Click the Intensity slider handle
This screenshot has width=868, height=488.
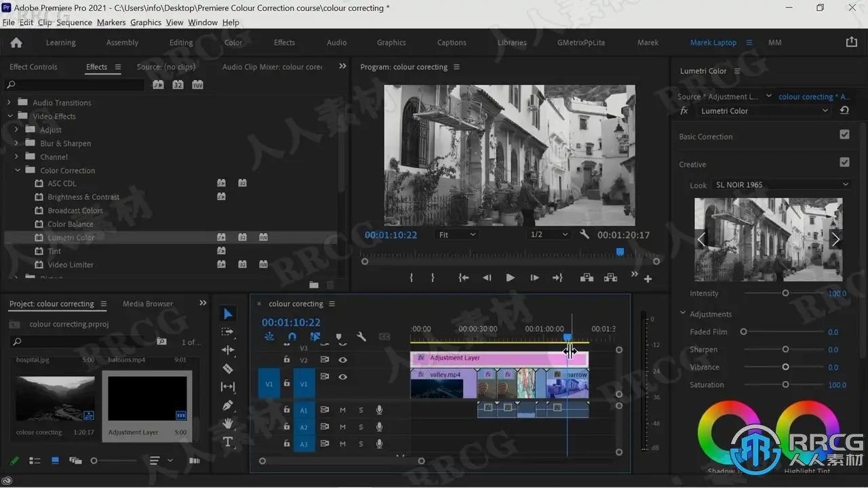tap(785, 293)
